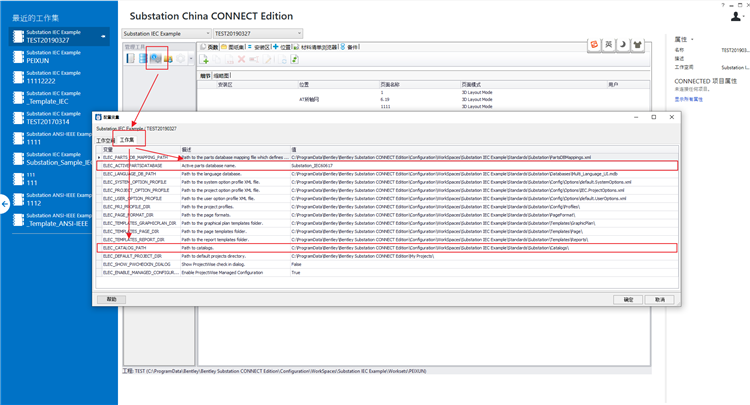Click the 帮助 button in the dialog

coord(111,299)
